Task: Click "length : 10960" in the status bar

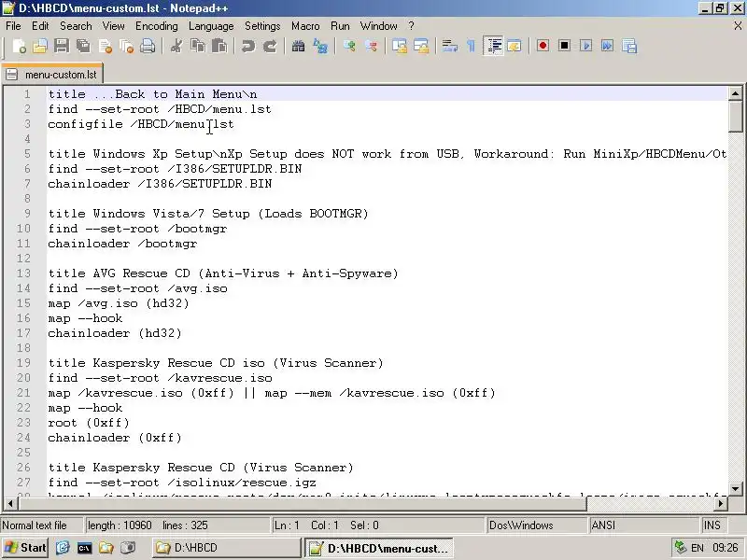Action: (x=120, y=525)
